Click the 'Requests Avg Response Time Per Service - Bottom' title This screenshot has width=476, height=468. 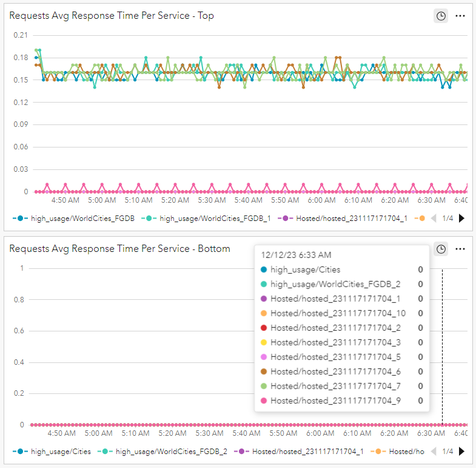pyautogui.click(x=119, y=249)
